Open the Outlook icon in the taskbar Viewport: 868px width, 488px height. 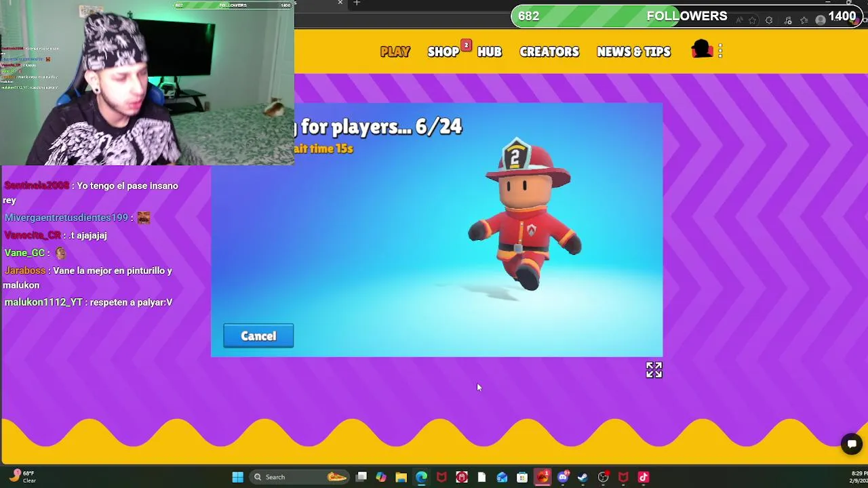tap(502, 477)
